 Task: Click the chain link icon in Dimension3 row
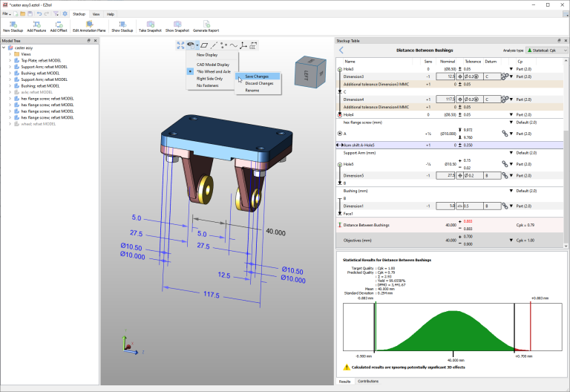[505, 76]
